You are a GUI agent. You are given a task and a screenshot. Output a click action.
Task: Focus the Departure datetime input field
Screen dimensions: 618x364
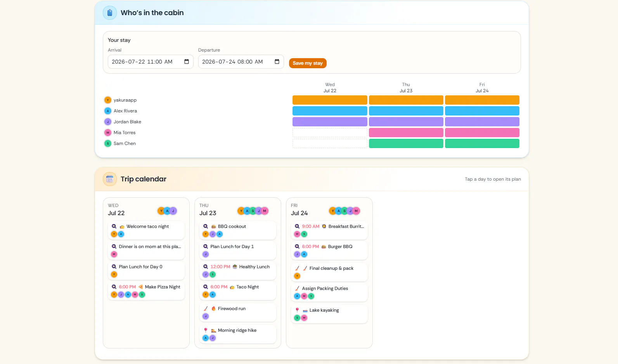click(x=241, y=62)
